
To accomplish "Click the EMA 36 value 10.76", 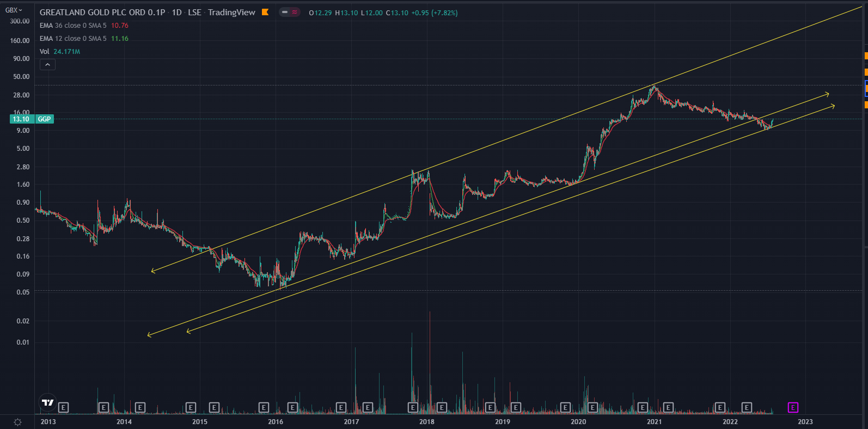I will 120,26.
